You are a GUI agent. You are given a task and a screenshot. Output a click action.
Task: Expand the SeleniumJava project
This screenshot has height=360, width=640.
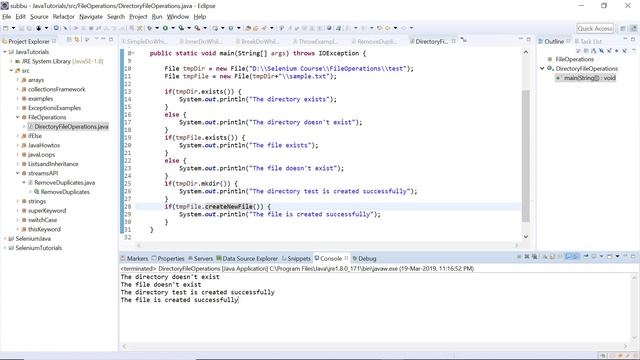tap(5, 238)
